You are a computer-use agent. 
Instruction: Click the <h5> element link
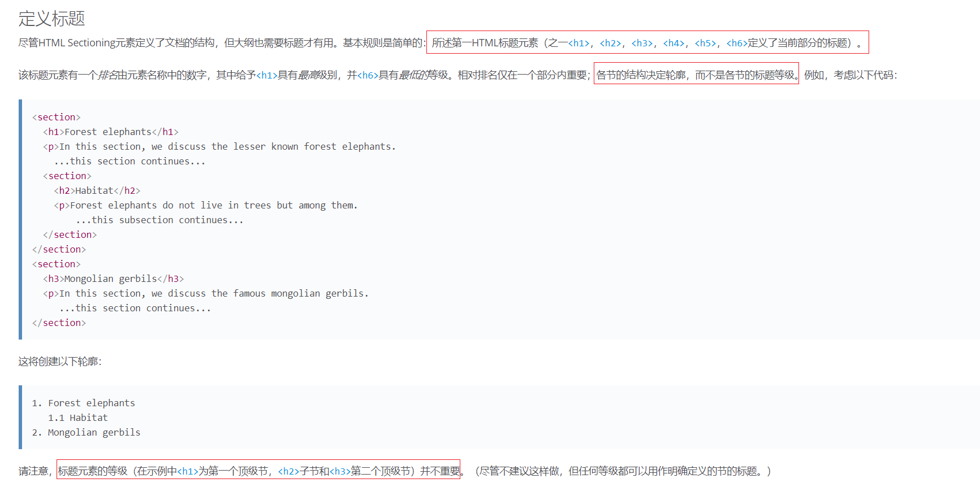click(706, 43)
